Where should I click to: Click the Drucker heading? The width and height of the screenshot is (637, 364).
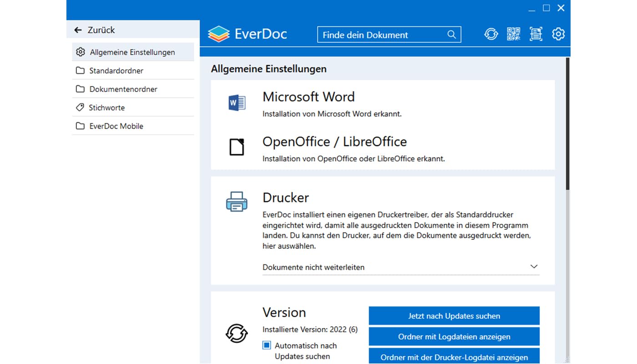click(286, 197)
